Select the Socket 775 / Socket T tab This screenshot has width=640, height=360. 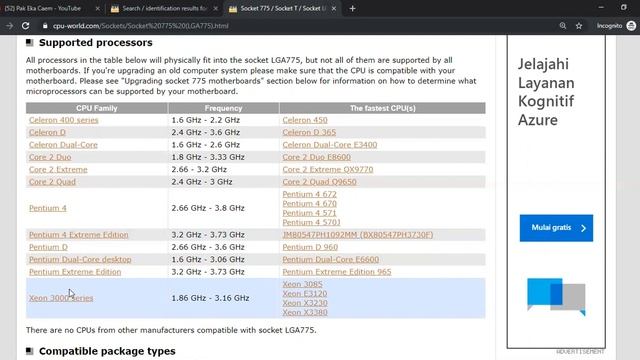282,8
